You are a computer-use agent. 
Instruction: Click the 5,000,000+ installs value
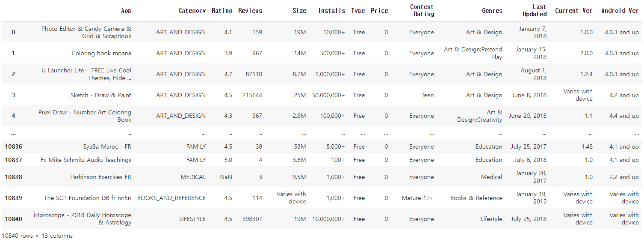pyautogui.click(x=330, y=74)
